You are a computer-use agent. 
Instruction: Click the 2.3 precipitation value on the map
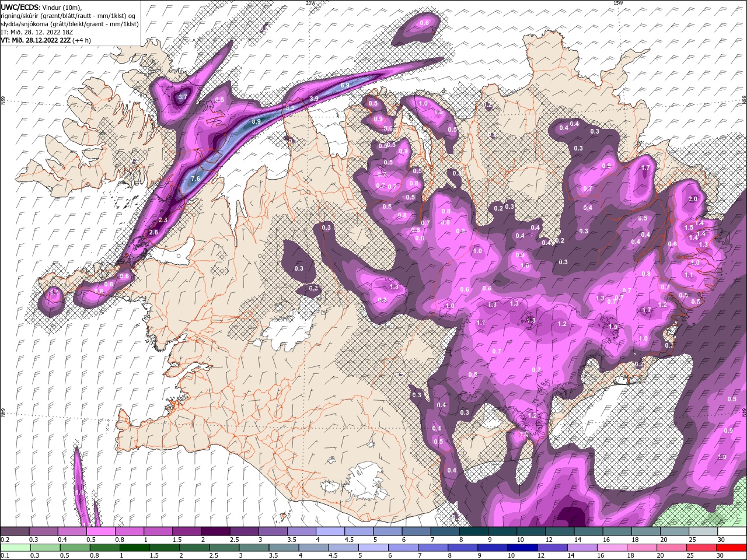[163, 220]
